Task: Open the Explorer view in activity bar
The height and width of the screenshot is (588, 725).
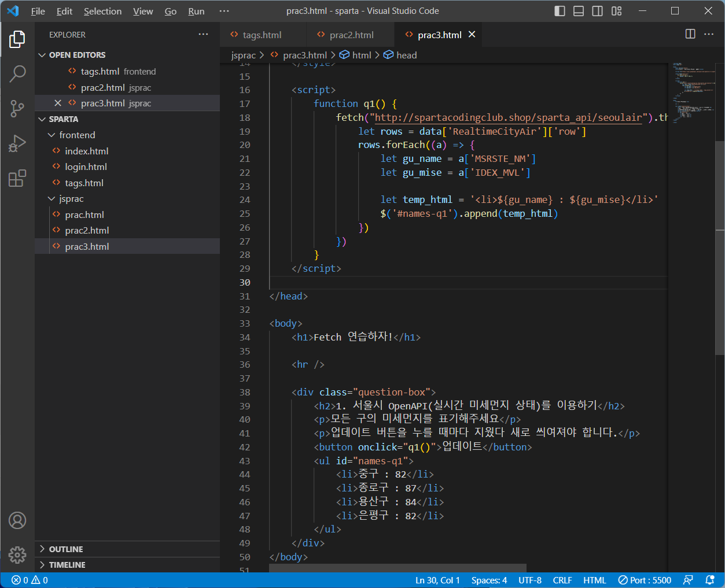Action: pos(17,39)
